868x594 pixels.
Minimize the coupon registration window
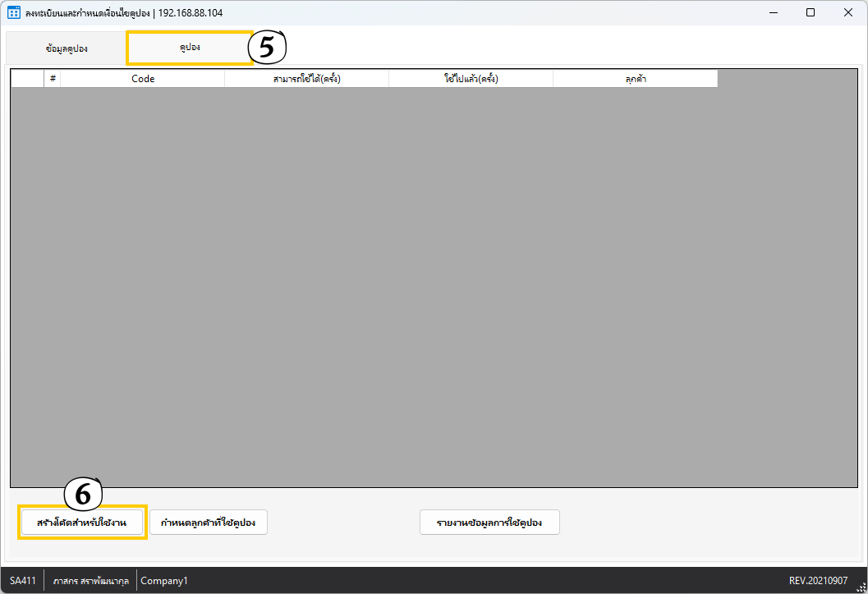[x=773, y=12]
